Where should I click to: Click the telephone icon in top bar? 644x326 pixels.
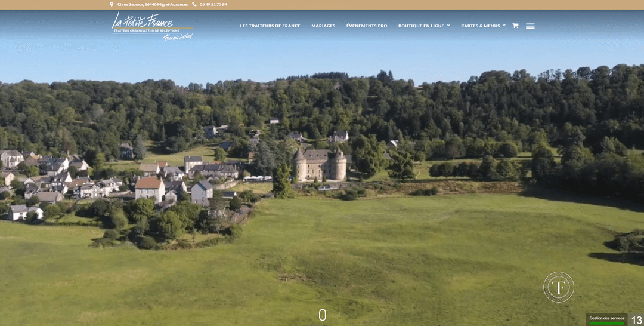pos(194,4)
